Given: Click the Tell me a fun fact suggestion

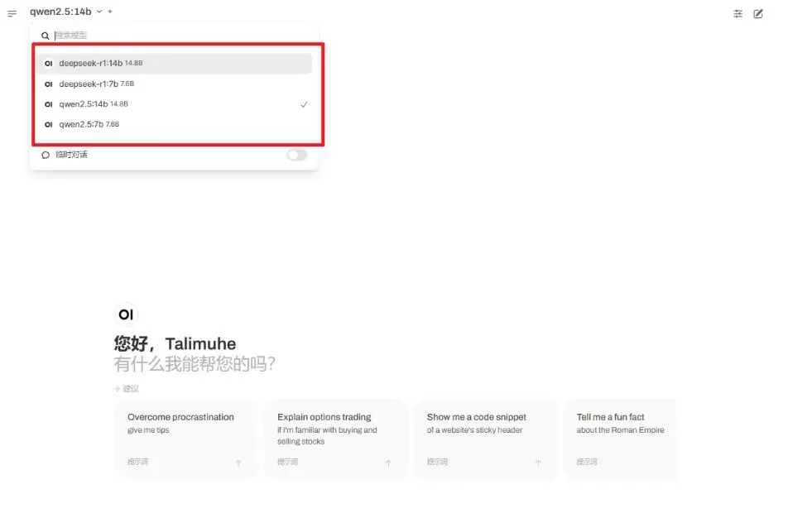Looking at the screenshot, I should [x=619, y=439].
